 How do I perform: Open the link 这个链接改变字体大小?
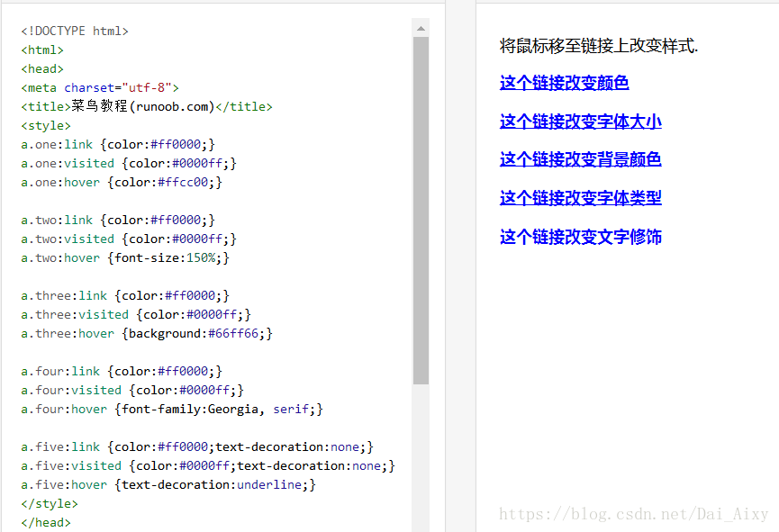coord(580,122)
